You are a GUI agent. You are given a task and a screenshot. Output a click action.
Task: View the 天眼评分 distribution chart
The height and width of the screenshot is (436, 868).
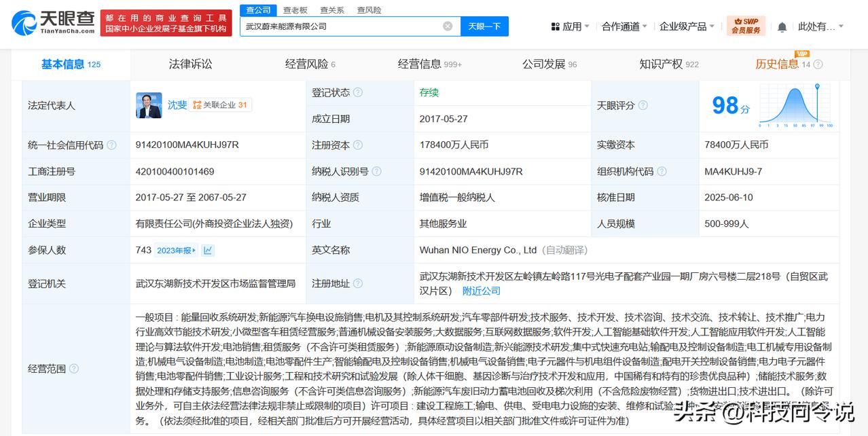[796, 106]
